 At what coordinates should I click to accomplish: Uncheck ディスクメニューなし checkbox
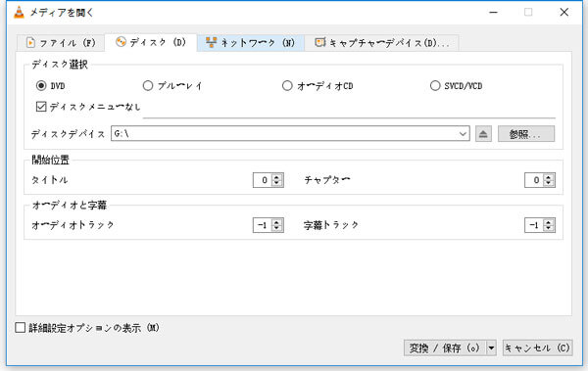coord(41,107)
